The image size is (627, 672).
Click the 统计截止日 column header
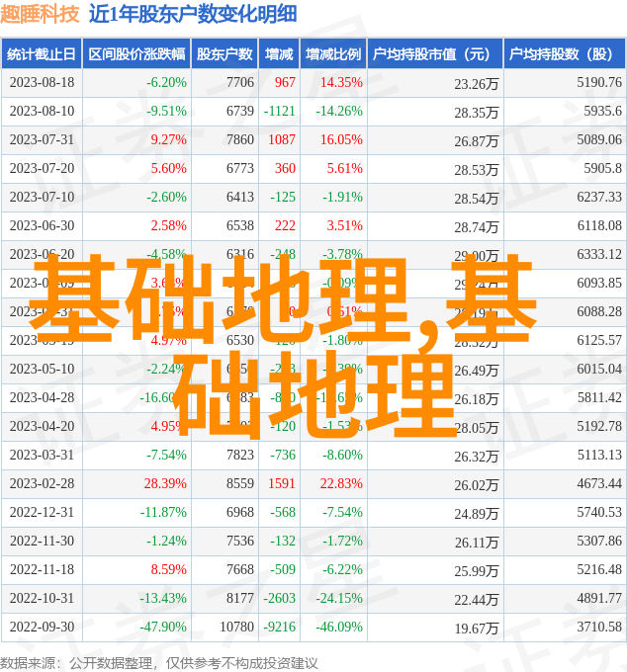click(x=42, y=54)
